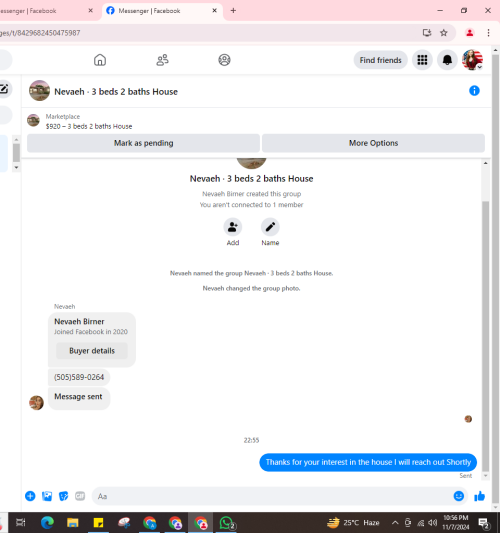Focus the Aa message input field
Screen dimensions: 500x533
click(272, 497)
